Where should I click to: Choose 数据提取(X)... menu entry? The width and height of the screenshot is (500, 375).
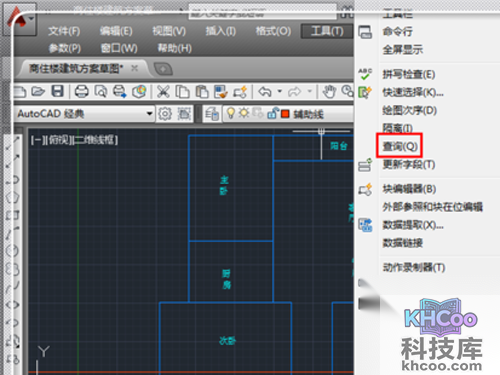pyautogui.click(x=413, y=225)
